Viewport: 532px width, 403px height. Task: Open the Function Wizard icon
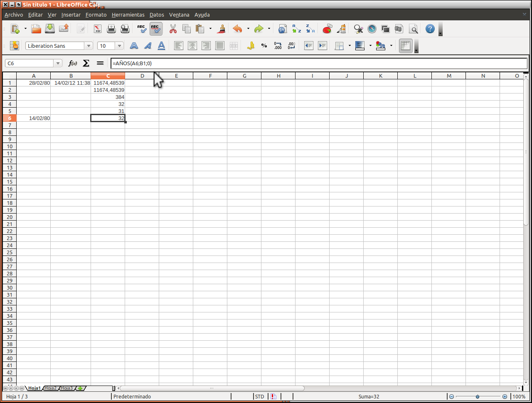click(x=73, y=63)
